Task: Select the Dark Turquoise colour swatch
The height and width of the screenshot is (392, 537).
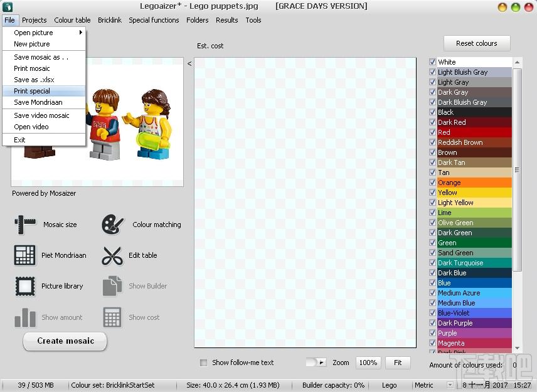Action: pos(474,263)
